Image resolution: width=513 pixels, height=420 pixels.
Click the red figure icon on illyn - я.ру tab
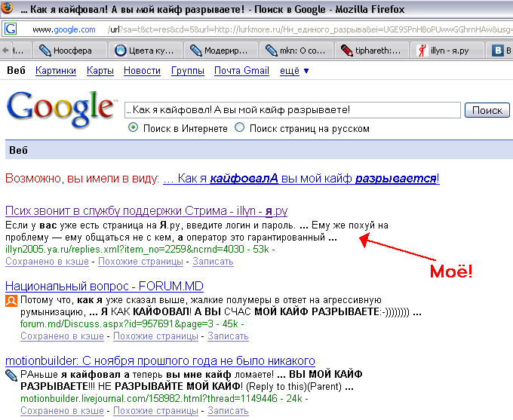[x=422, y=51]
